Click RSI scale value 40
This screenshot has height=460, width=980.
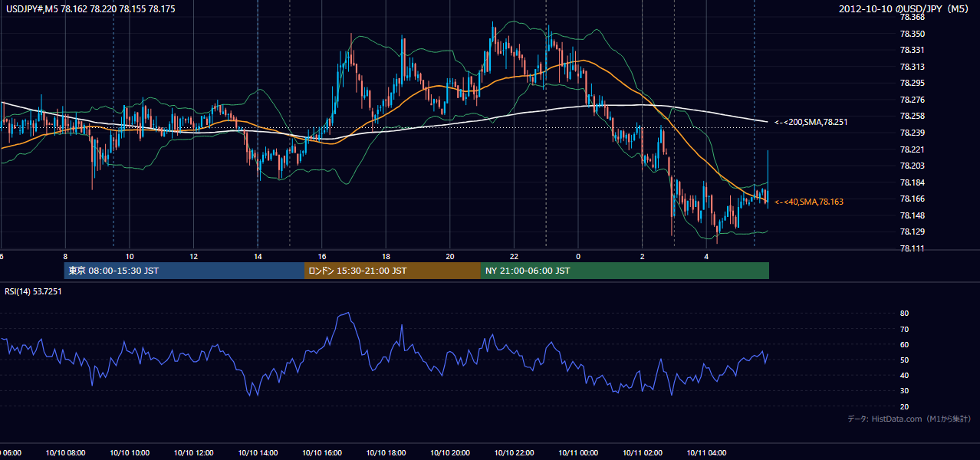[x=904, y=376]
